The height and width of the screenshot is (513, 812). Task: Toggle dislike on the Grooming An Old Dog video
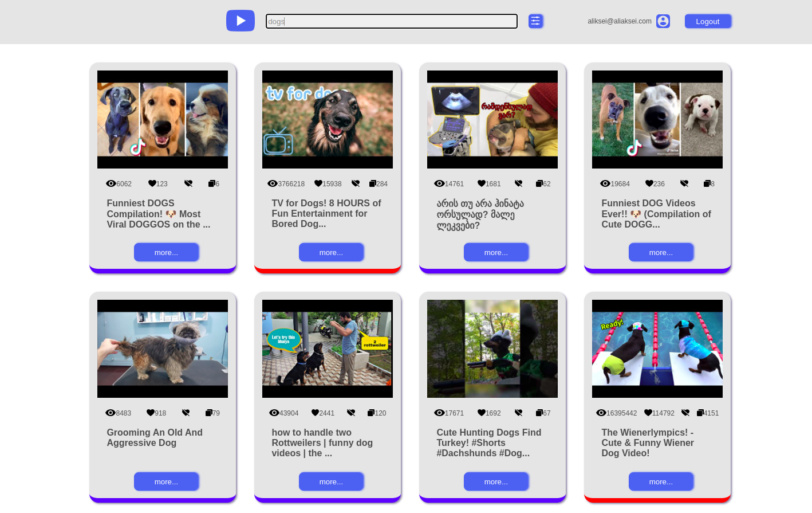[186, 413]
